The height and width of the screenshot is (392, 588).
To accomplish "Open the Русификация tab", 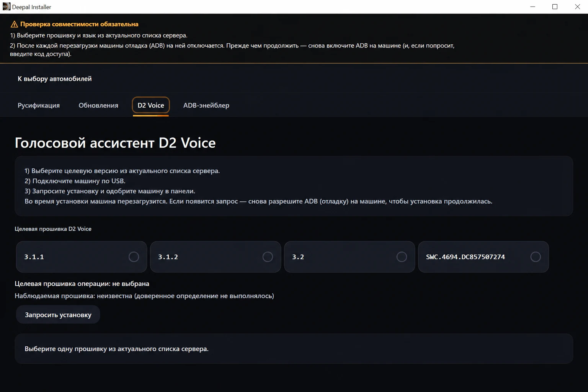I will (39, 105).
